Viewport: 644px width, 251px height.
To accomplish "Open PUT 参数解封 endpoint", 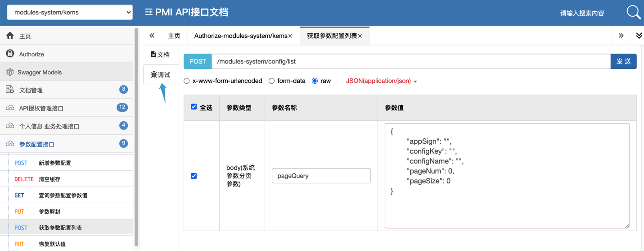I will click(67, 211).
